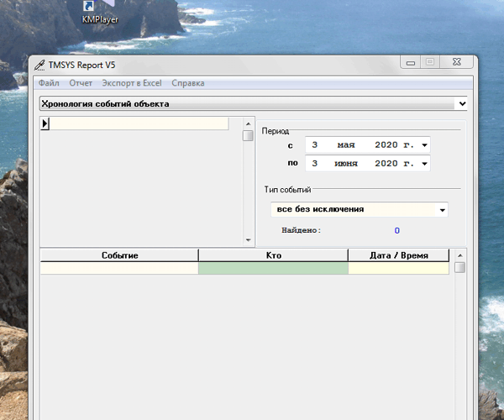
Task: Click the events table scrollbar thumb
Action: [460, 267]
